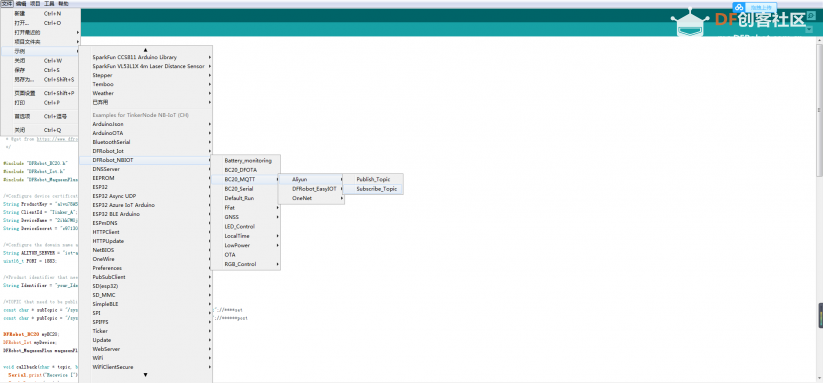Click the editor's vertical scrollbar
The width and height of the screenshot is (823, 383).
click(820, 110)
